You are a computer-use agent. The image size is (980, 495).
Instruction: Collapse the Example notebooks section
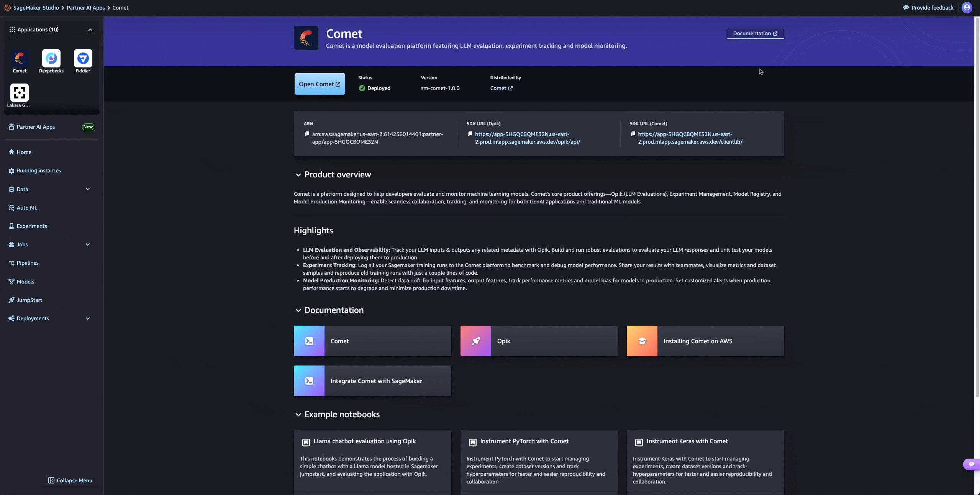(298, 415)
